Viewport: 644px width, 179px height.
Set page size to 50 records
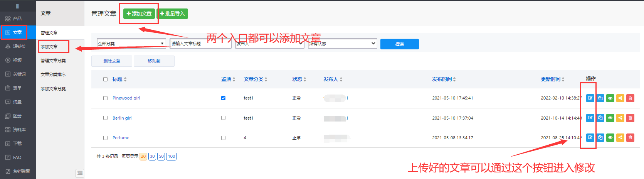tap(161, 156)
